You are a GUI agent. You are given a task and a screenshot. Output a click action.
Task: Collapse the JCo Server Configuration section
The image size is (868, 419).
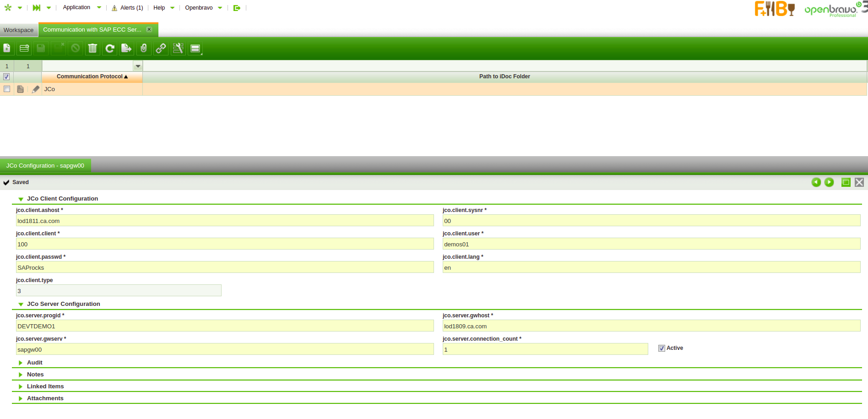(21, 304)
